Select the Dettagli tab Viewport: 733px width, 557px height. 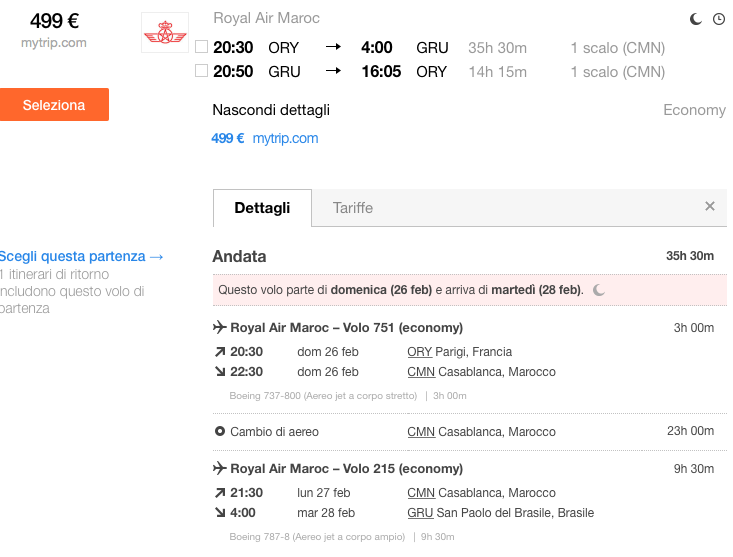pos(262,208)
